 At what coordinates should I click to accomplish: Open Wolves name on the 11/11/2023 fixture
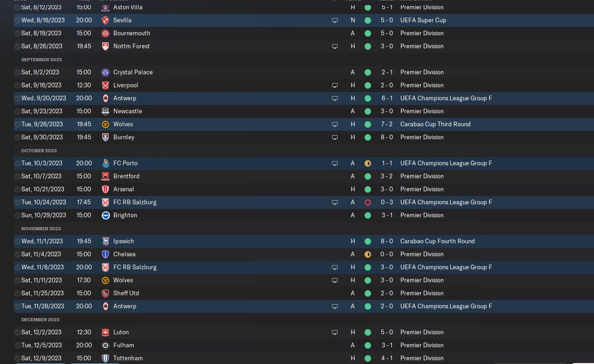pos(123,280)
